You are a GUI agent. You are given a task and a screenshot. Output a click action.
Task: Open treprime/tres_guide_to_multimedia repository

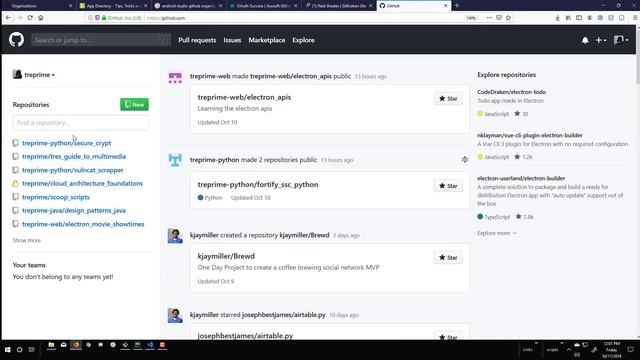74,157
